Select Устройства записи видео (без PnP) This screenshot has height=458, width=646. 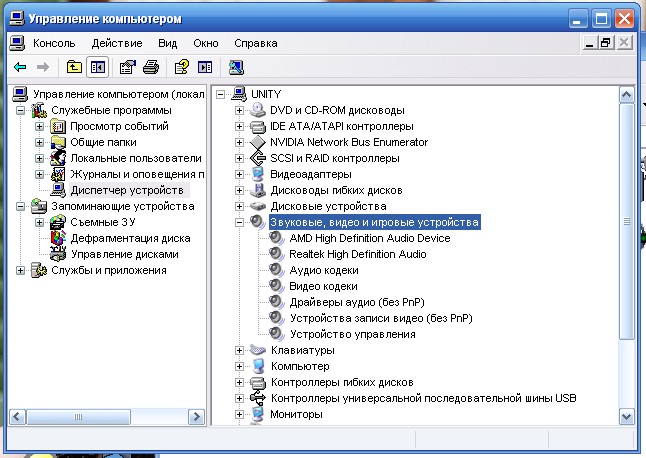(x=381, y=318)
